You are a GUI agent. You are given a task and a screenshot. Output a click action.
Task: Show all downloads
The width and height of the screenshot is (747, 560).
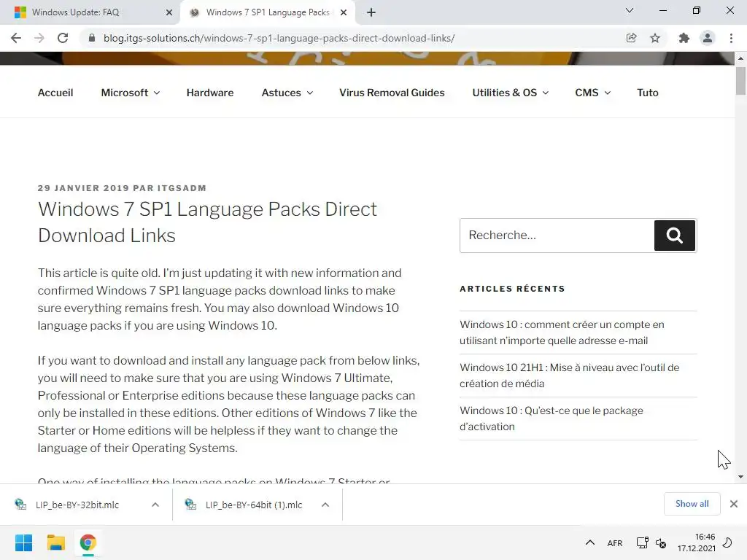692,504
